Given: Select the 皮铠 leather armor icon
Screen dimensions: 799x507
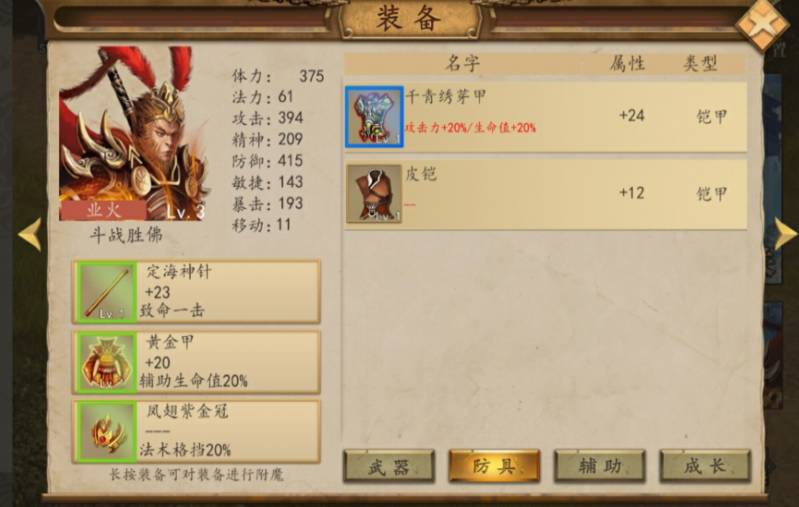Looking at the screenshot, I should (x=374, y=194).
